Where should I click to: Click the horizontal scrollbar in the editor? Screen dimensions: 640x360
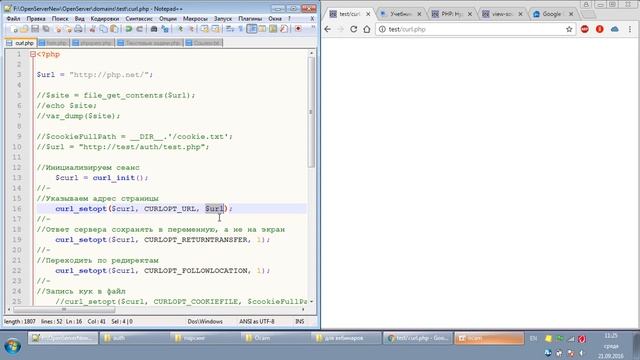click(64, 310)
